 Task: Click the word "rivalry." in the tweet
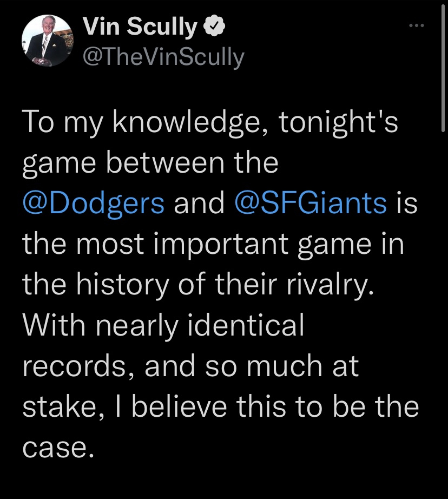[330, 285]
